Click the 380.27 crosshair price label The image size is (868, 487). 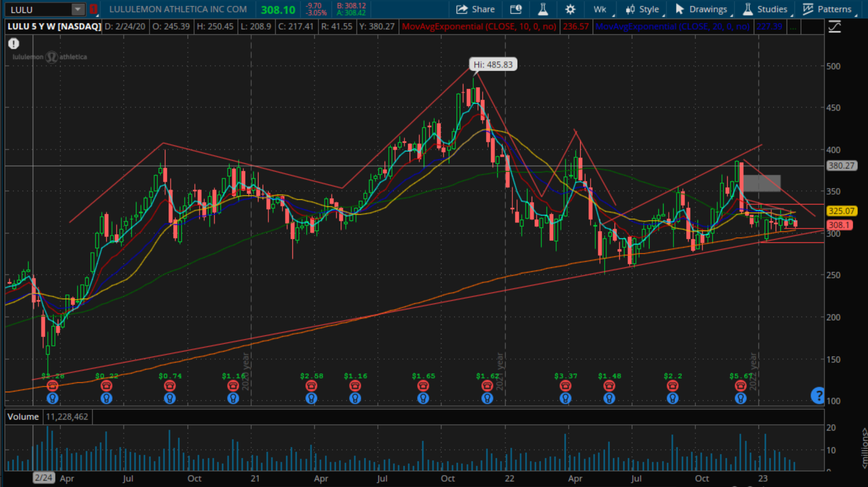[x=841, y=166]
